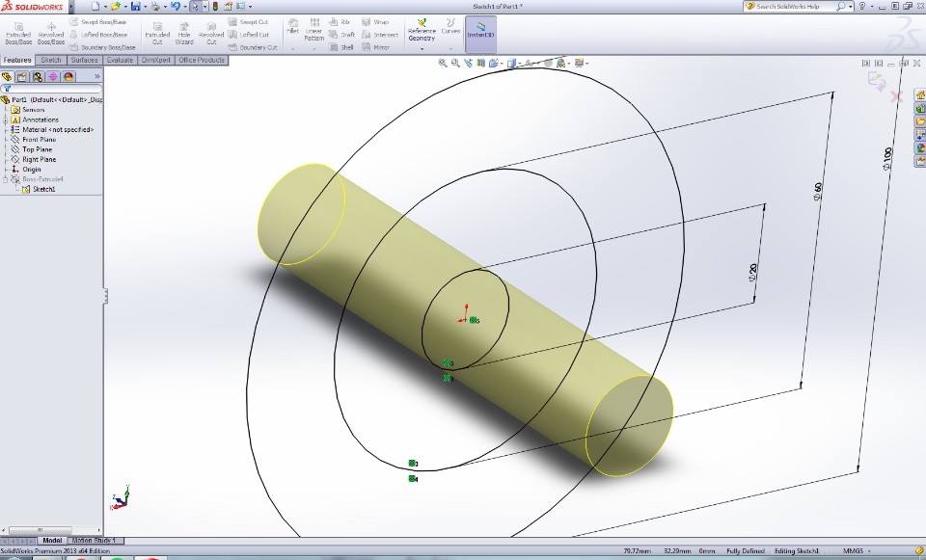
Task: Switch to the Evaluate tab
Action: pyautogui.click(x=120, y=60)
